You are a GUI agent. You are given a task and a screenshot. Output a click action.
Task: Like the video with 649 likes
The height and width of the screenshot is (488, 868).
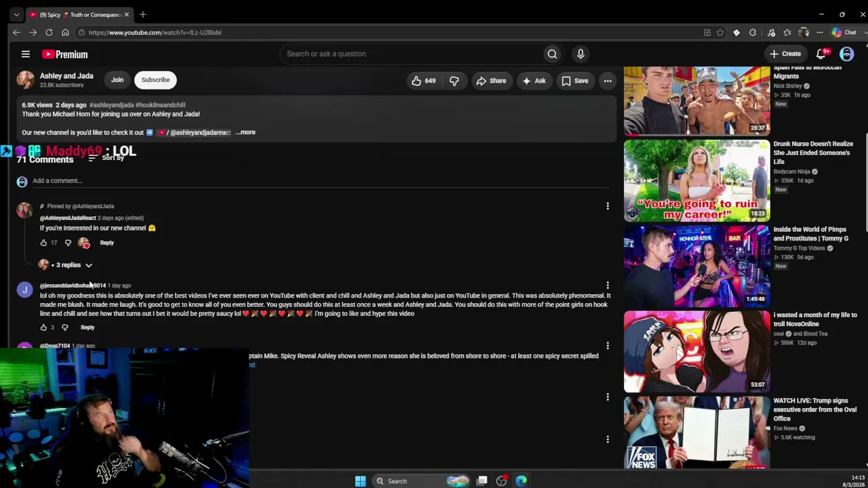click(423, 81)
